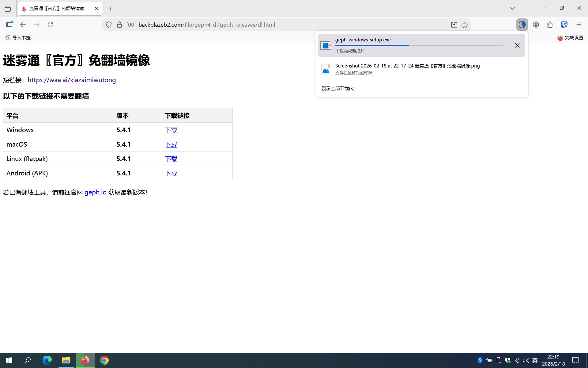588x368 pixels.
Task: Open the Firefox account icon
Action: coord(536,25)
